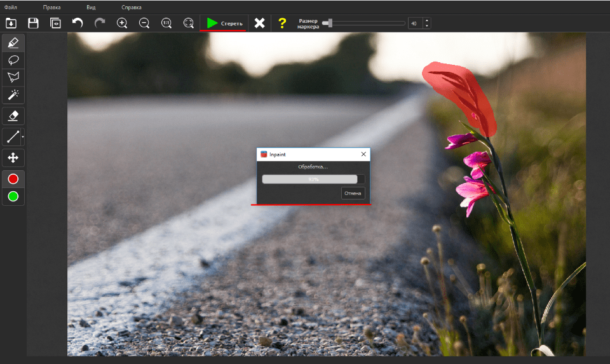Image resolution: width=610 pixels, height=364 pixels.
Task: Select the Magic wand tool
Action: pyautogui.click(x=13, y=95)
